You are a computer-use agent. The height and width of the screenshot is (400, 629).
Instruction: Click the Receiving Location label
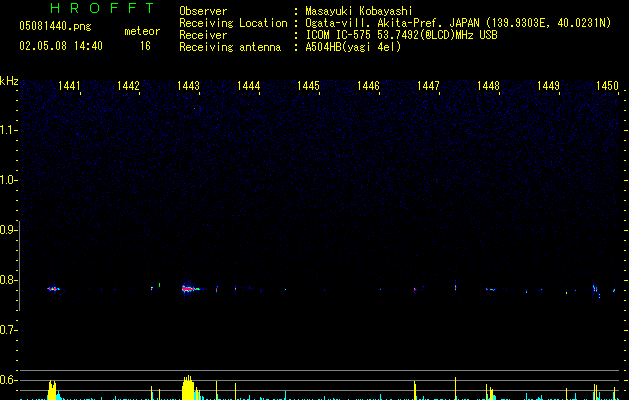coord(233,23)
